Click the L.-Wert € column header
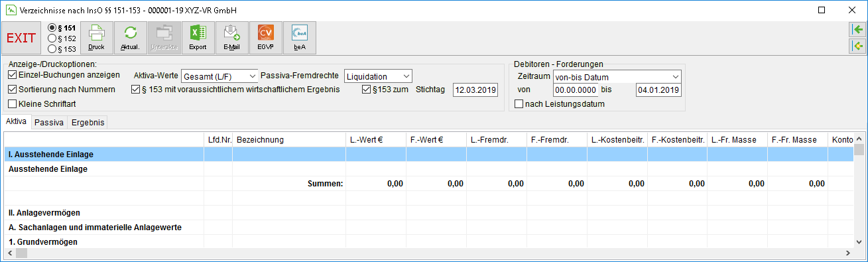Screen dimensions: 868x262 click(376, 139)
